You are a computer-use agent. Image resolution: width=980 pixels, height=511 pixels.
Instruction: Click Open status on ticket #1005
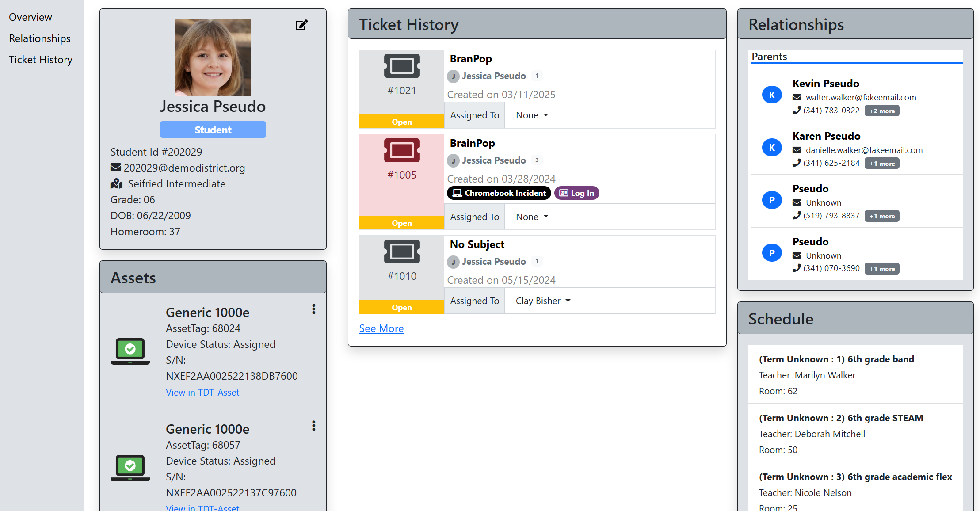tap(402, 223)
